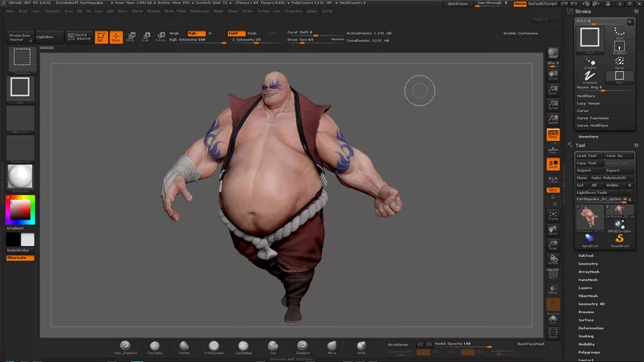
Task: Toggle Perspective (Persp) view
Action: (553, 135)
